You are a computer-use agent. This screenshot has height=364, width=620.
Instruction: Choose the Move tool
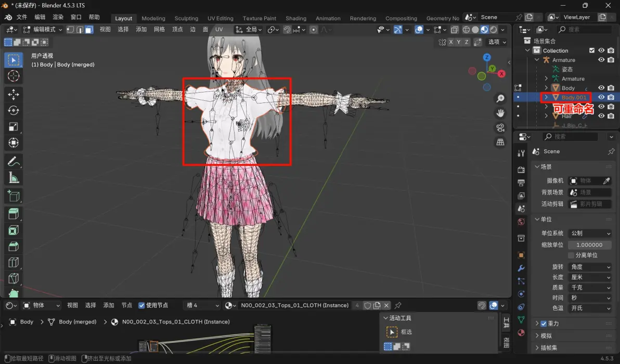(x=14, y=94)
